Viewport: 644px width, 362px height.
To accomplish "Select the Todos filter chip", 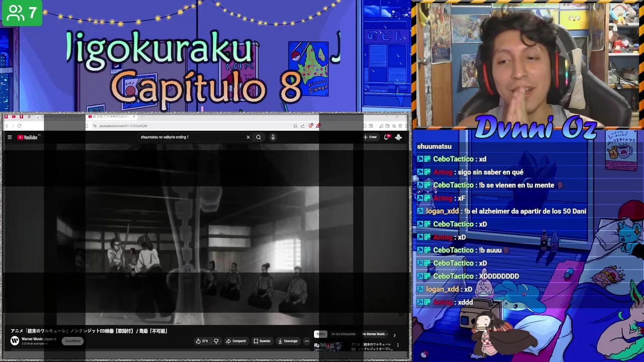I will [320, 334].
